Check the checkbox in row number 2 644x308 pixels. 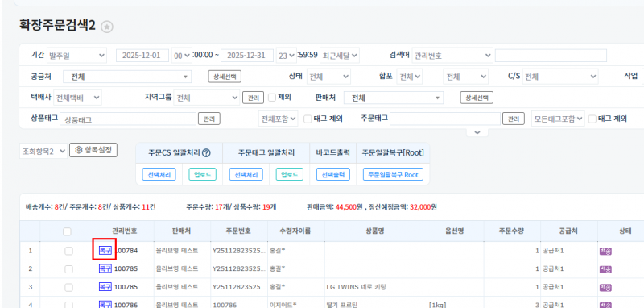68,269
